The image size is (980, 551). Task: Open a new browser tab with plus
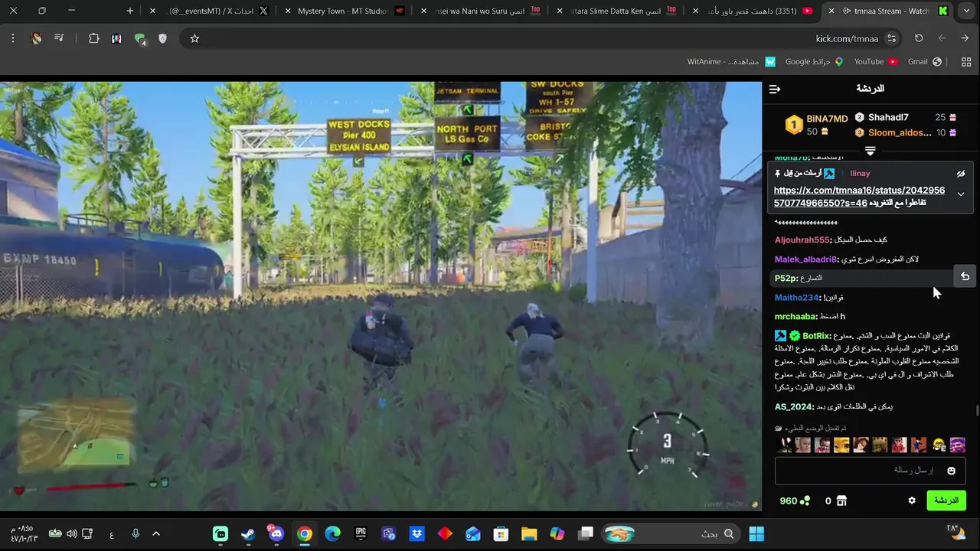tap(130, 11)
